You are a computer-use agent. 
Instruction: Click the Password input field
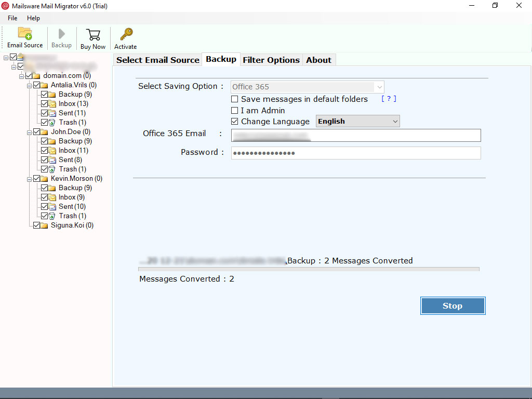coord(356,153)
